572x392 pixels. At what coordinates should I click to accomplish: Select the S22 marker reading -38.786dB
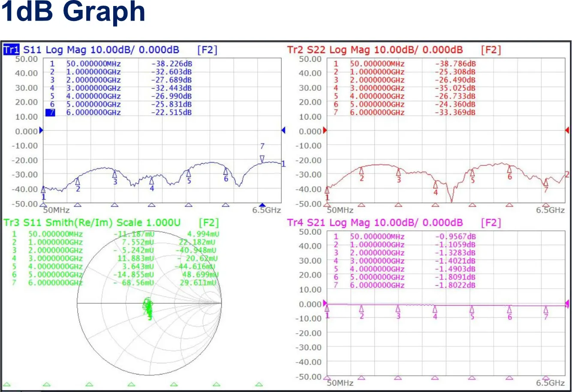coord(455,64)
